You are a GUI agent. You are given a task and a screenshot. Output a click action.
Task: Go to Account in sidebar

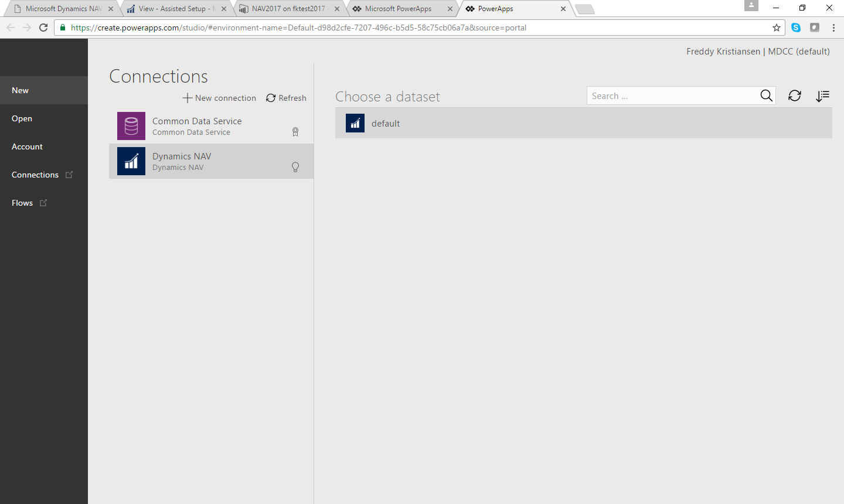[x=28, y=147]
